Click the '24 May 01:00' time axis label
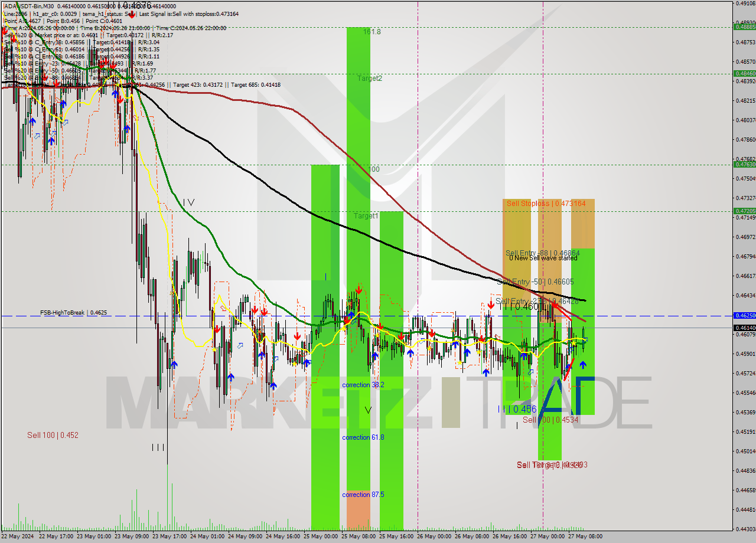The width and height of the screenshot is (756, 543). tap(208, 537)
